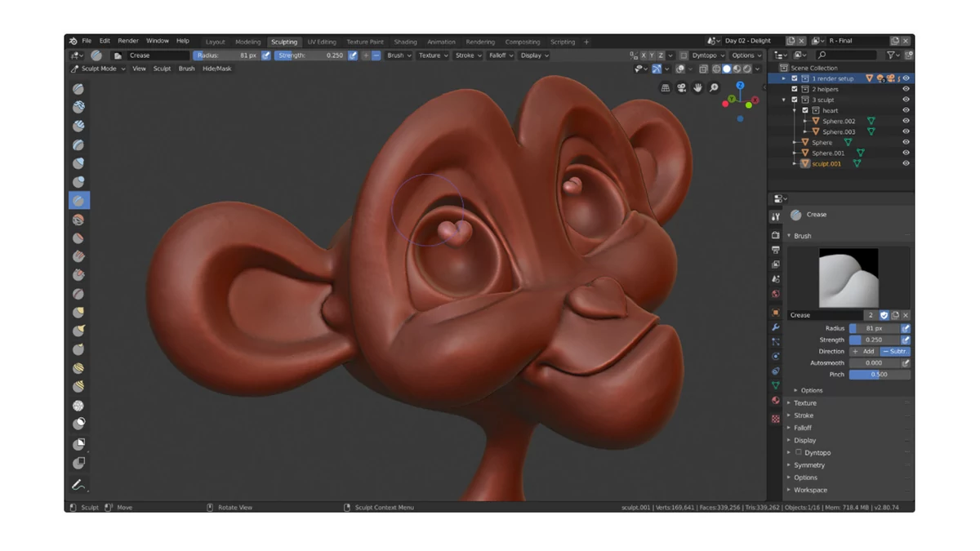Click the outliner filter funnel icon

click(x=893, y=55)
